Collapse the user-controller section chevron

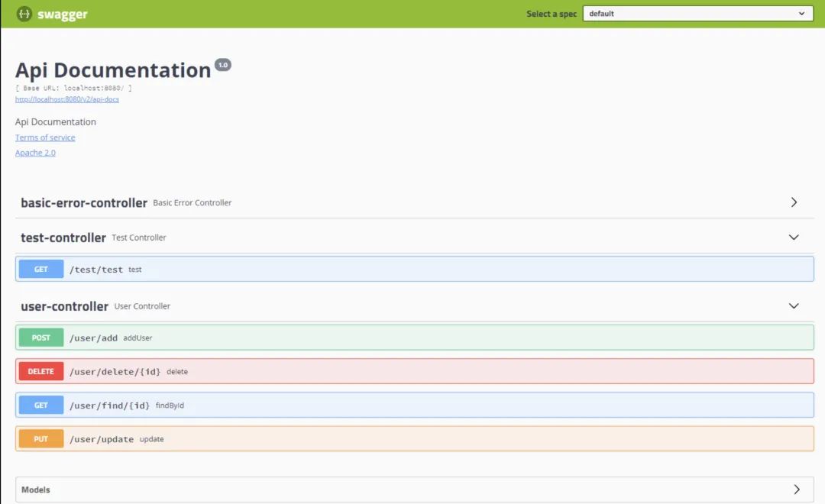pyautogui.click(x=794, y=305)
